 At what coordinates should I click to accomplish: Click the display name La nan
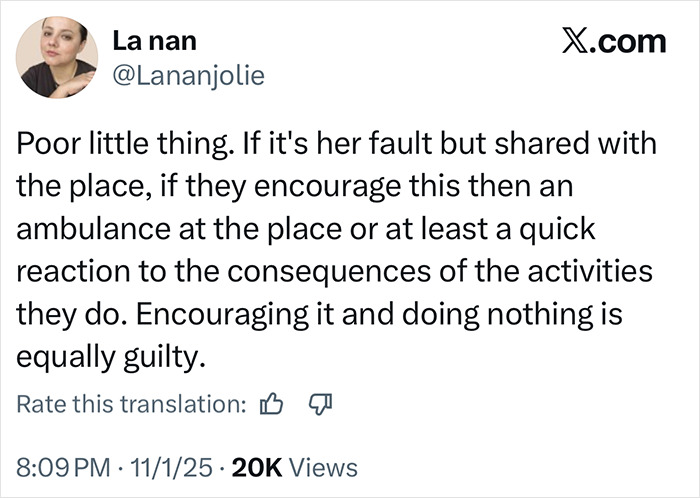point(158,41)
